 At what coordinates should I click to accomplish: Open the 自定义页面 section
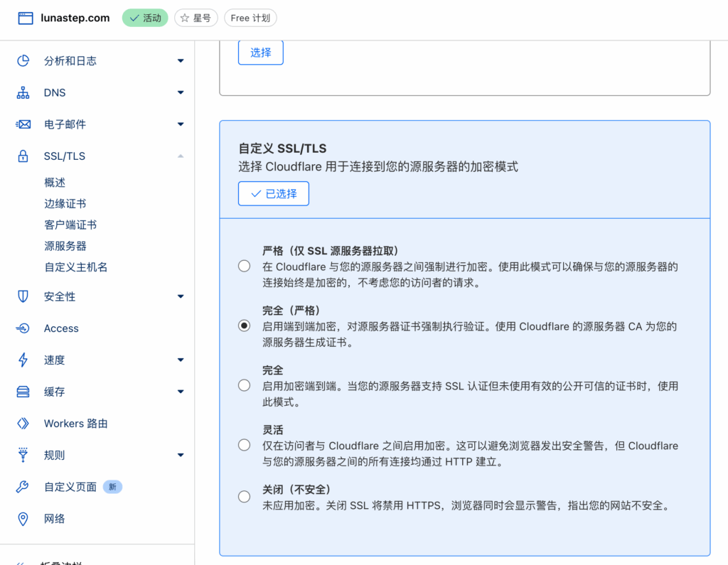[x=70, y=487]
